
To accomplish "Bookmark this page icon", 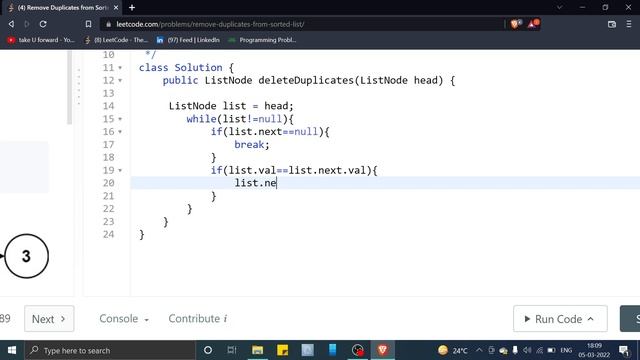I will pyautogui.click(x=88, y=24).
